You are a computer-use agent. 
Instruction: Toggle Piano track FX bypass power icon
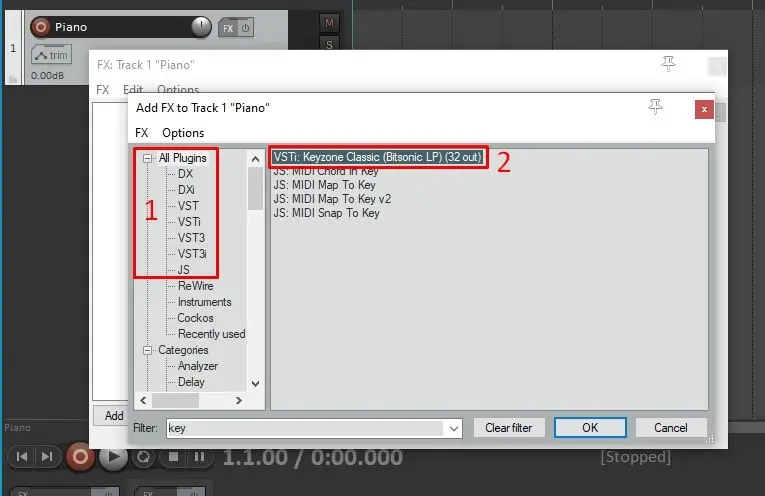(x=245, y=28)
